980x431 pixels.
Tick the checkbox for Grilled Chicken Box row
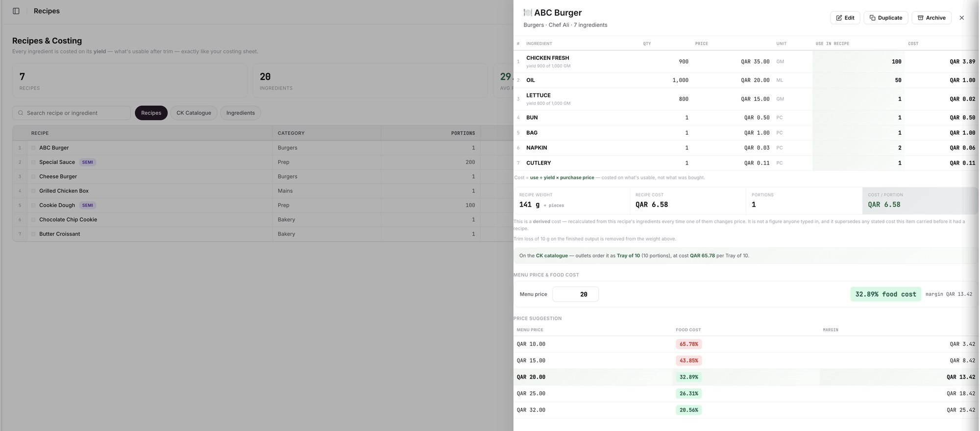coord(33,191)
